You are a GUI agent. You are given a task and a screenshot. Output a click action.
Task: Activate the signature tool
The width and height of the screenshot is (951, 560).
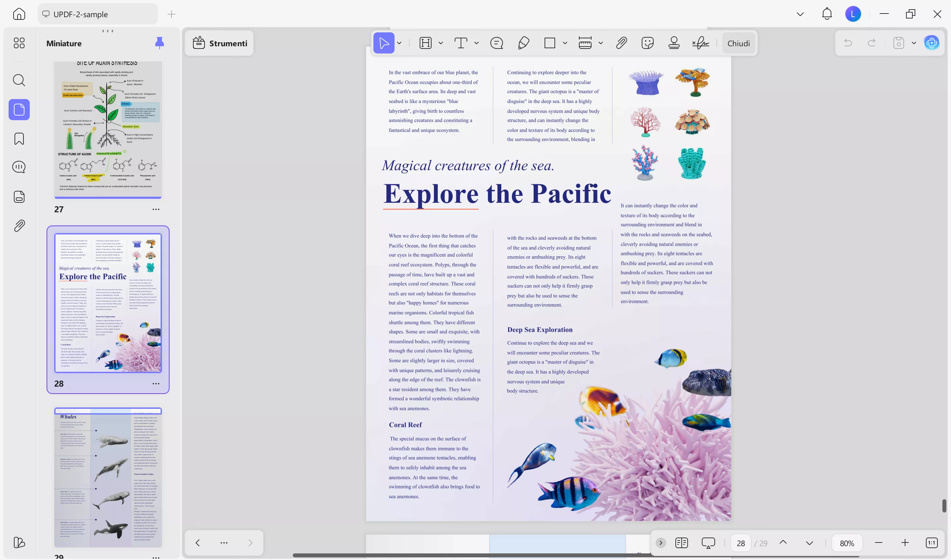click(700, 43)
